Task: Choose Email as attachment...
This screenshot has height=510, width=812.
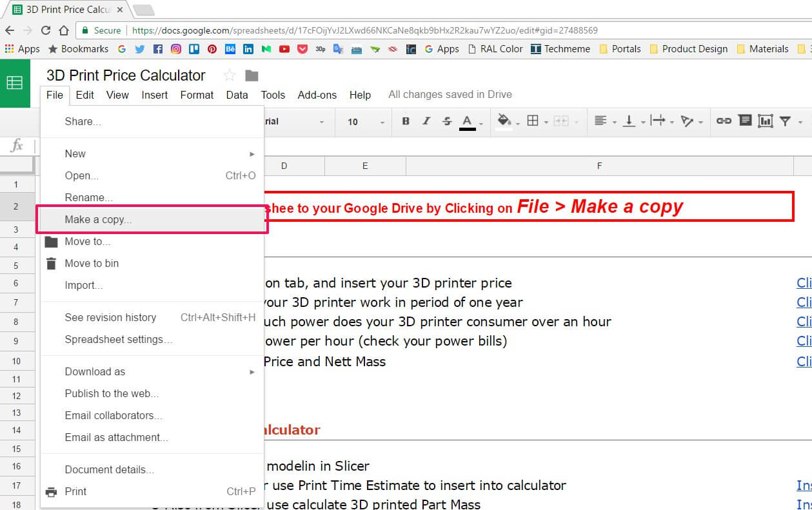Action: pyautogui.click(x=152, y=438)
